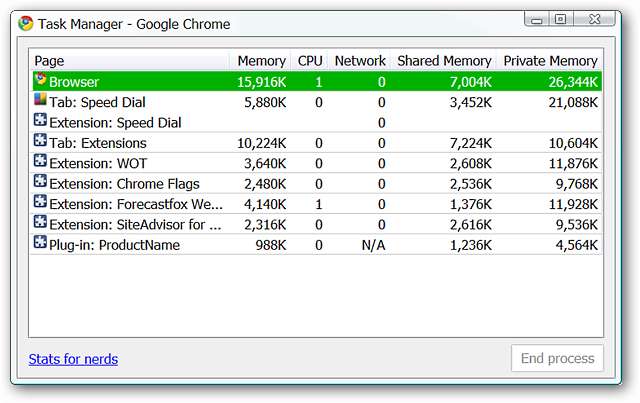Click the Browser process icon
Screen dimensions: 640x403
point(40,80)
